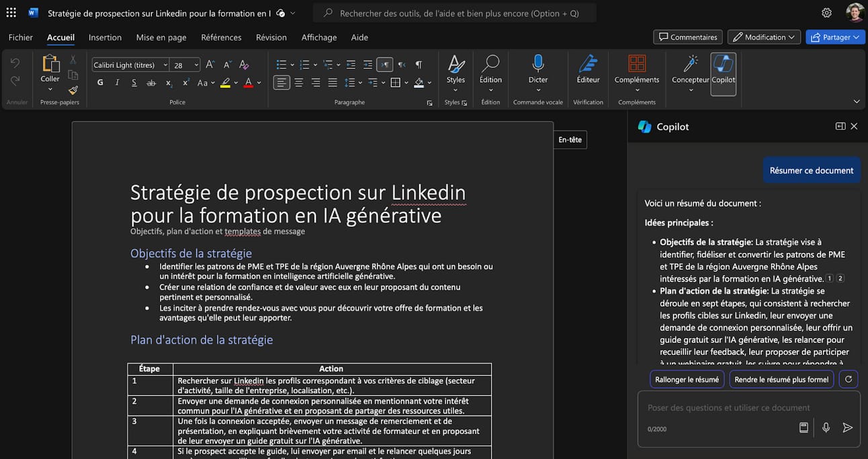The height and width of the screenshot is (459, 868).
Task: Clear all formatting from selection
Action: [244, 65]
